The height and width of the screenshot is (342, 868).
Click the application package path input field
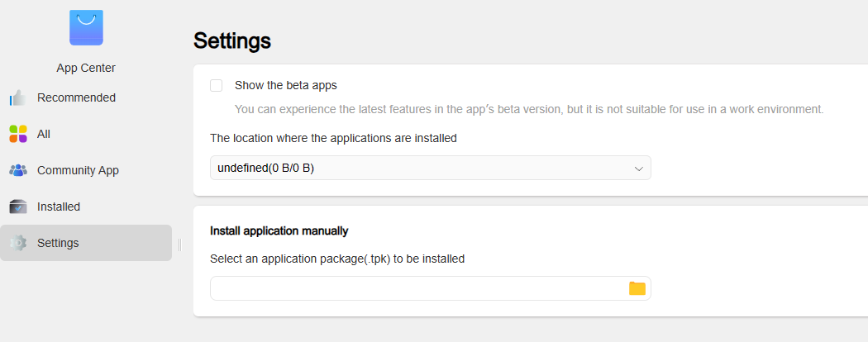click(x=430, y=288)
